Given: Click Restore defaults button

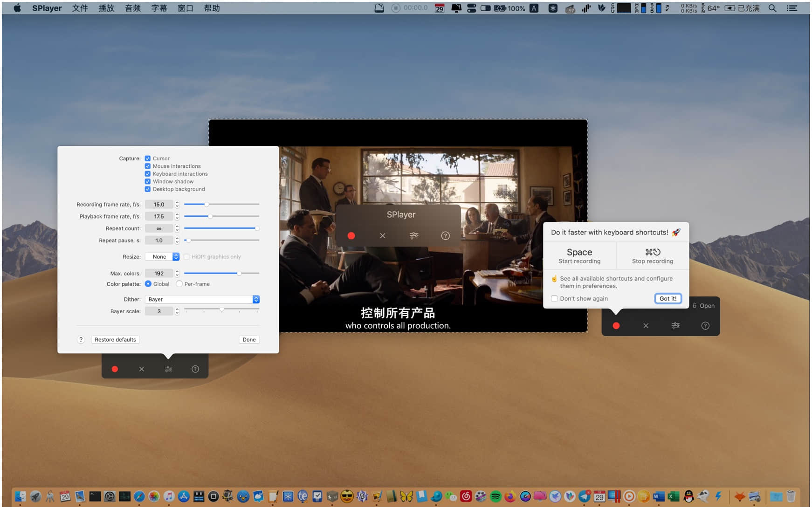Looking at the screenshot, I should click(116, 340).
